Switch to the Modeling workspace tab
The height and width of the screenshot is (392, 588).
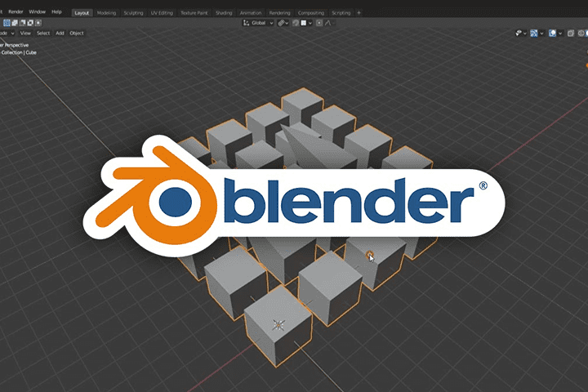(106, 13)
